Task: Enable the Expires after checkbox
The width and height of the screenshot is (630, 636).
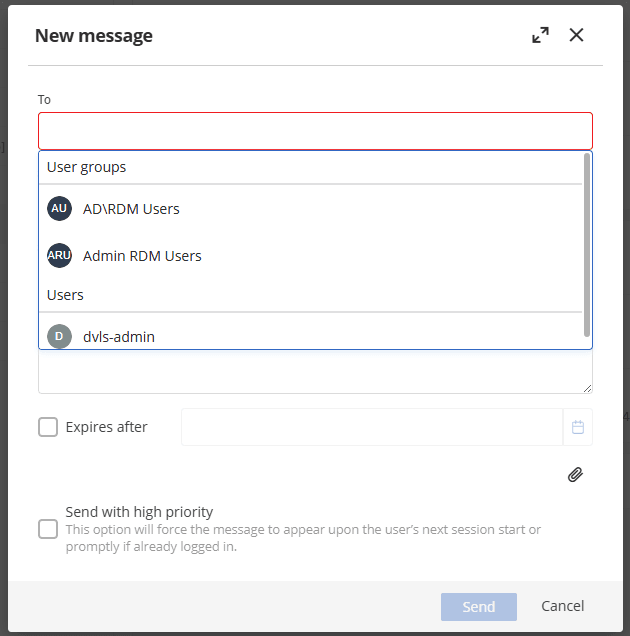Action: coord(48,427)
